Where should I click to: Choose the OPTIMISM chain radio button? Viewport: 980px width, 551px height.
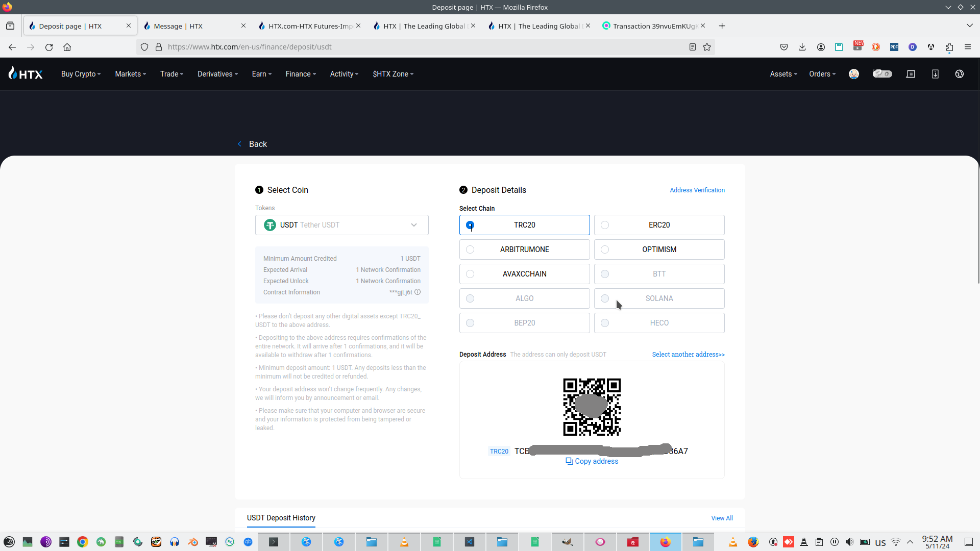tap(605, 249)
